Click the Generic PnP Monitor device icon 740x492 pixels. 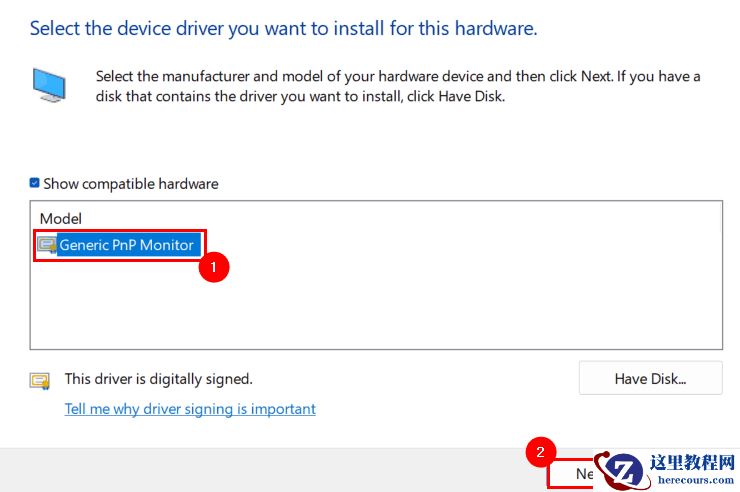pyautogui.click(x=46, y=245)
